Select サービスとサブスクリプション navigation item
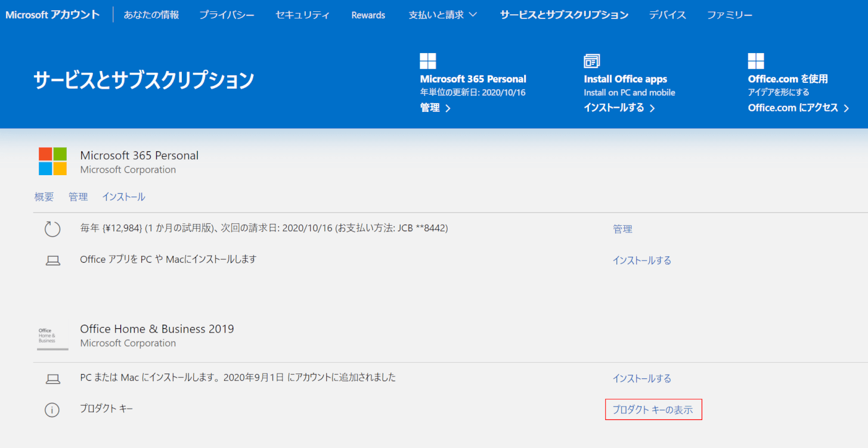This screenshot has width=868, height=448. [564, 15]
